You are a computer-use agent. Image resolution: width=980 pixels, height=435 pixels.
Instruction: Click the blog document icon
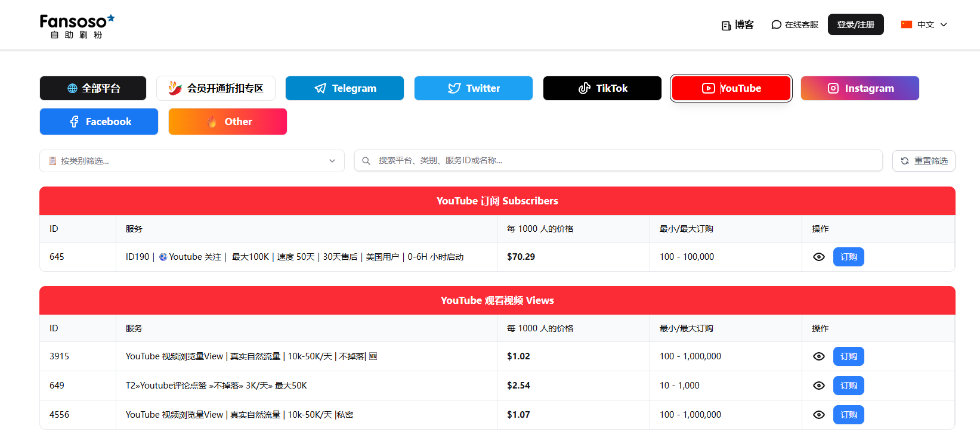pyautogui.click(x=726, y=26)
